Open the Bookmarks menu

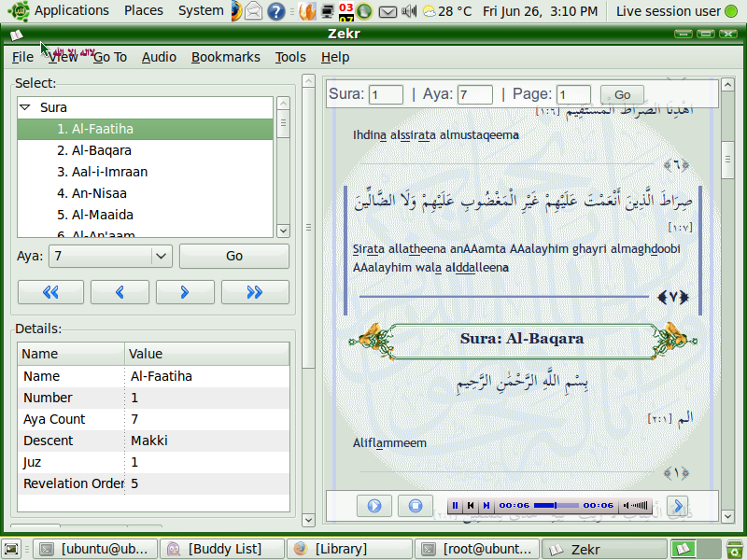tap(225, 57)
